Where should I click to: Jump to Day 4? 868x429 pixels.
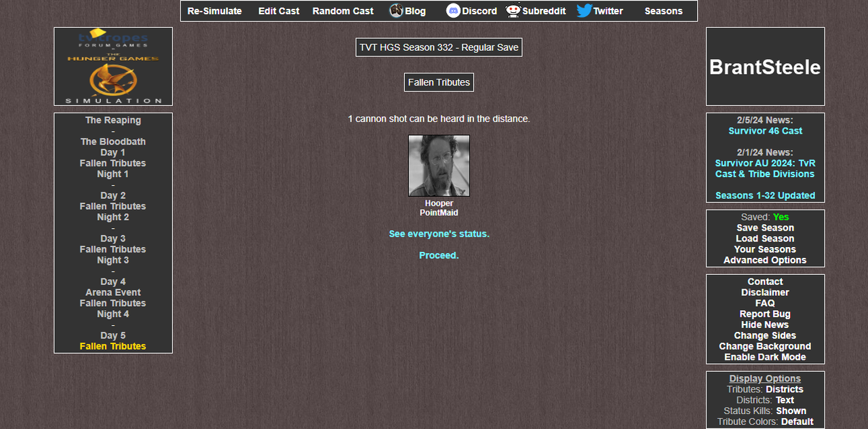tap(113, 282)
